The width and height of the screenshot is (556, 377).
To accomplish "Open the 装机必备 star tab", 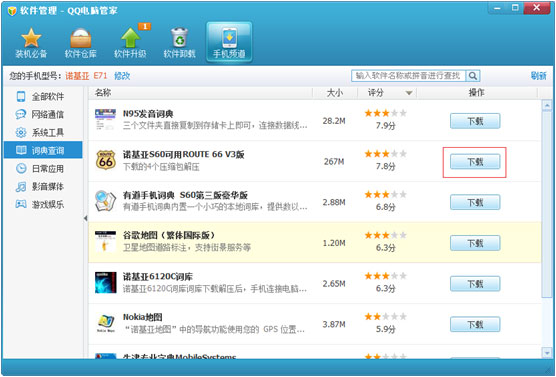I will coord(31,43).
